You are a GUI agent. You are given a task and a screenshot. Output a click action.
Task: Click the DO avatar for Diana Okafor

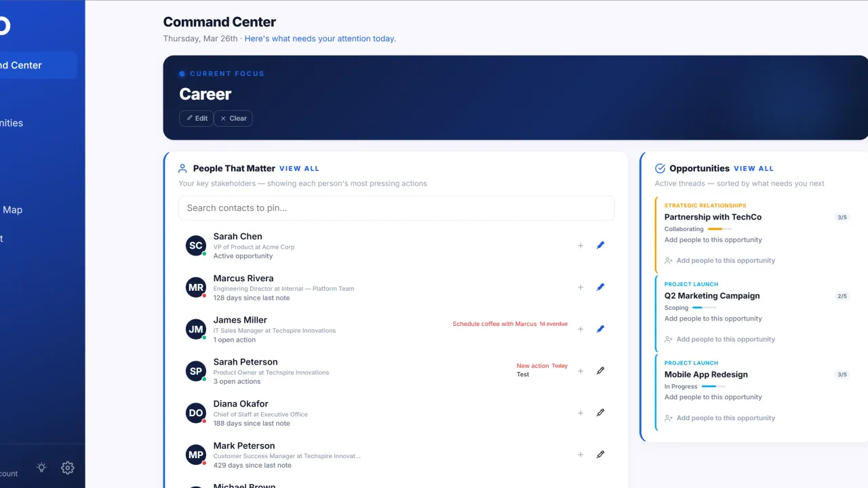(196, 413)
